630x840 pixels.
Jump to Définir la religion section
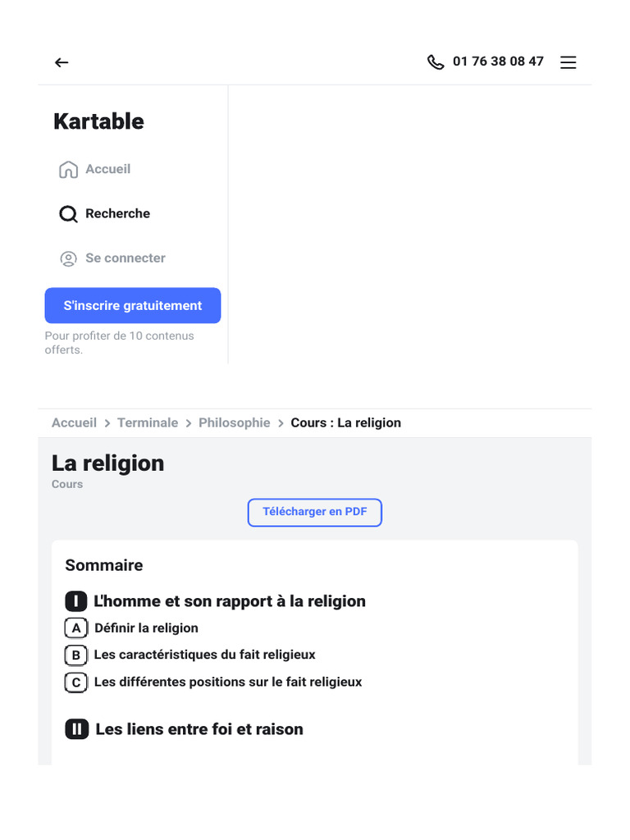coord(146,628)
